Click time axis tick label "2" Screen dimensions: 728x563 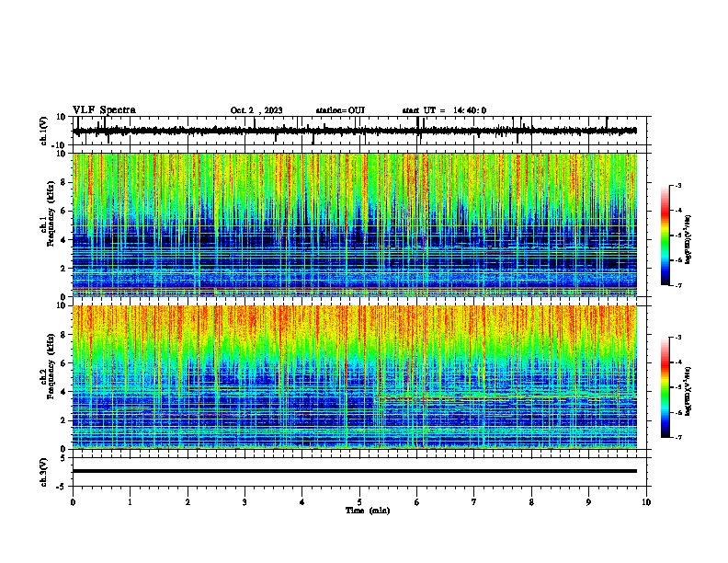pyautogui.click(x=188, y=502)
